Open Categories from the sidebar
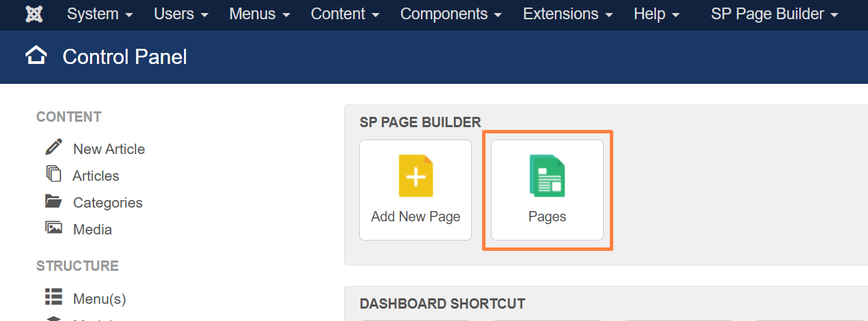 tap(108, 203)
